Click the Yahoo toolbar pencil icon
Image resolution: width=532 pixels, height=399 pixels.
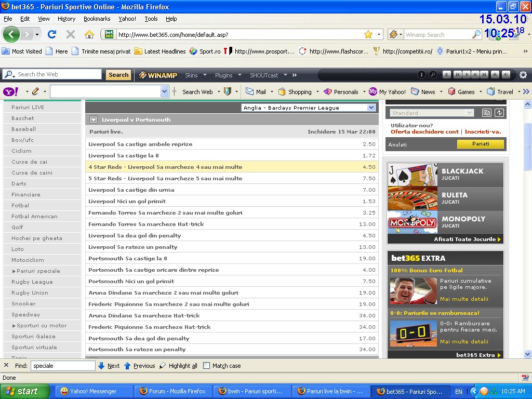(35, 91)
